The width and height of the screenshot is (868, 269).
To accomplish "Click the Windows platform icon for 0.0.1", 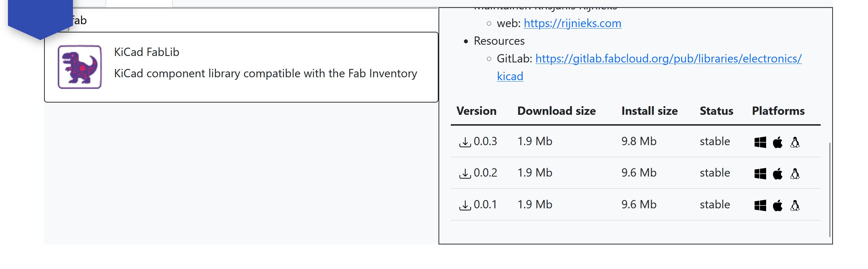I will (x=760, y=205).
